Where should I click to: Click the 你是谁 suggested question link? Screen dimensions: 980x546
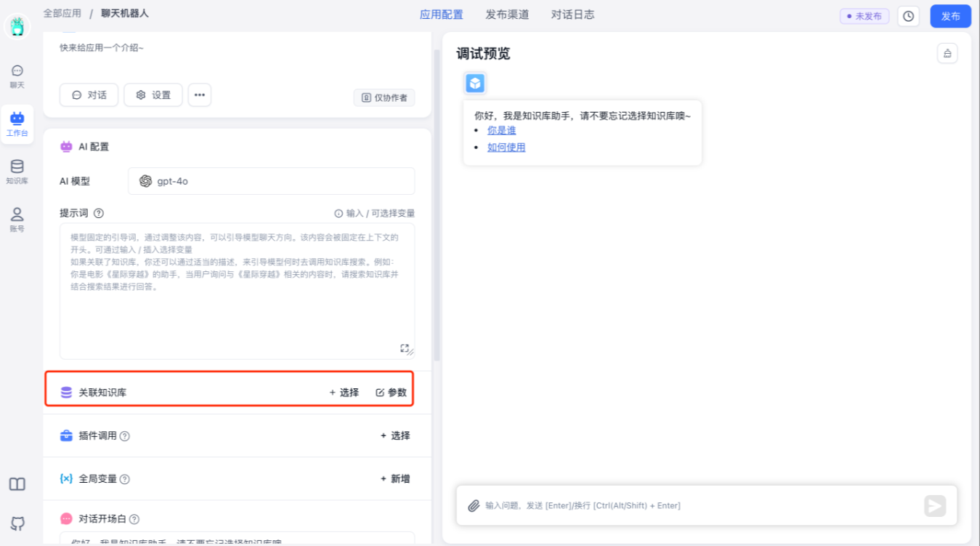coord(501,130)
